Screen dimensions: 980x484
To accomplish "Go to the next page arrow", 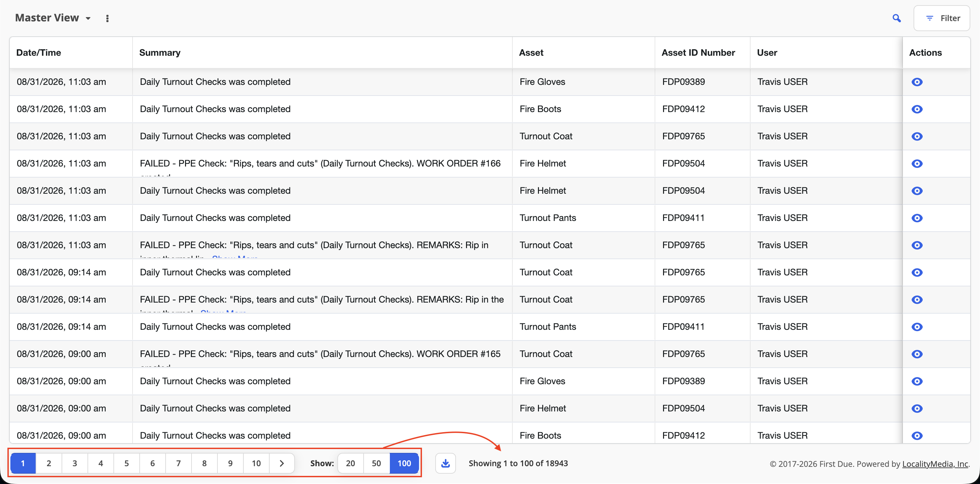I will tap(282, 463).
